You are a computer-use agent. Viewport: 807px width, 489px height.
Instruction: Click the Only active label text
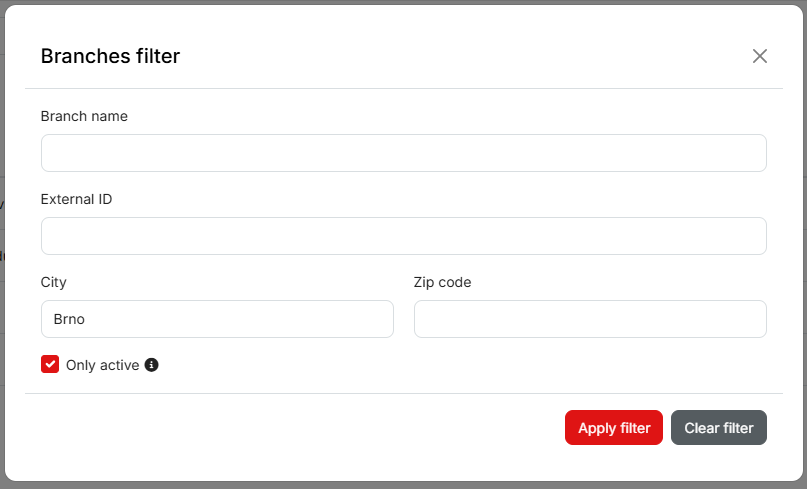tap(102, 365)
